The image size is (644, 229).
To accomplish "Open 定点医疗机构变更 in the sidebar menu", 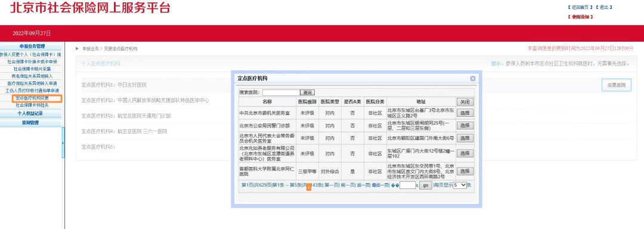I will pos(32,98).
